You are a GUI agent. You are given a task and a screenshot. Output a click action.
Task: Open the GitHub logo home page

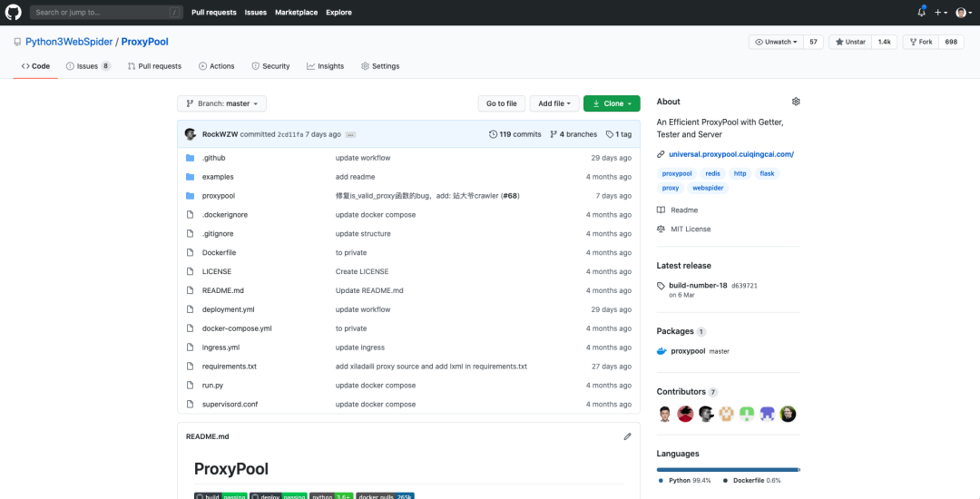[13, 12]
